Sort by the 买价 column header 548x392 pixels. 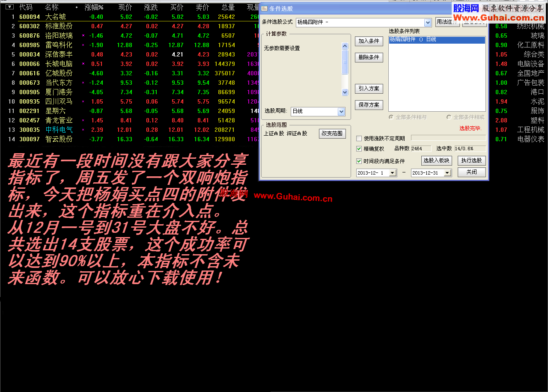point(177,7)
